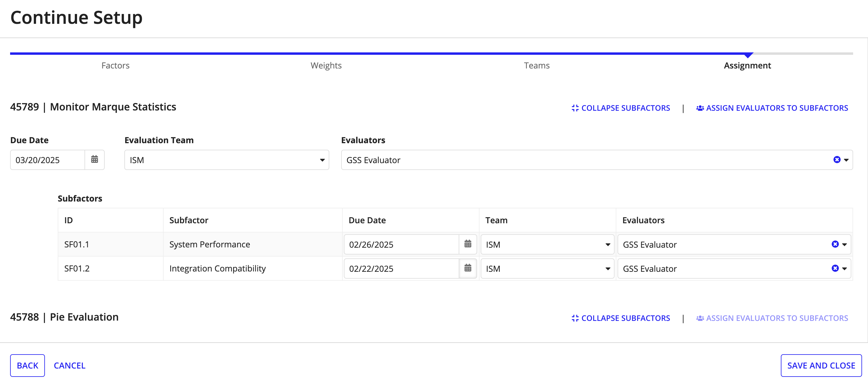This screenshot has height=384, width=868.
Task: Expand evaluators dropdown arrow for SF01.2
Action: click(x=845, y=269)
